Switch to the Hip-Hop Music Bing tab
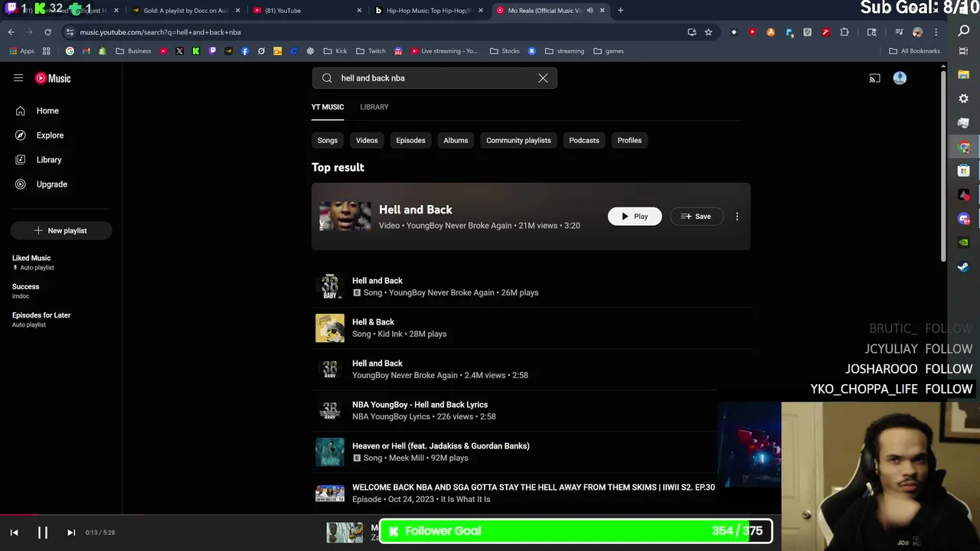This screenshot has height=551, width=980. [428, 11]
